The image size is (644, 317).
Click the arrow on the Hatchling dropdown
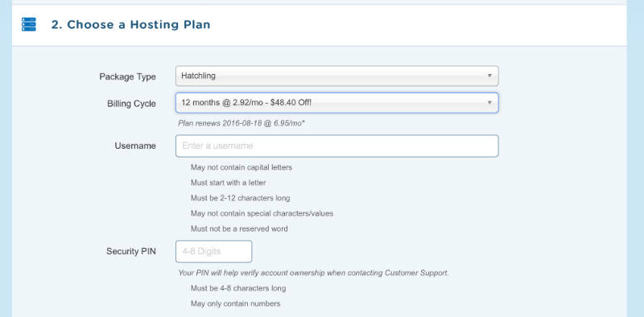click(x=489, y=76)
